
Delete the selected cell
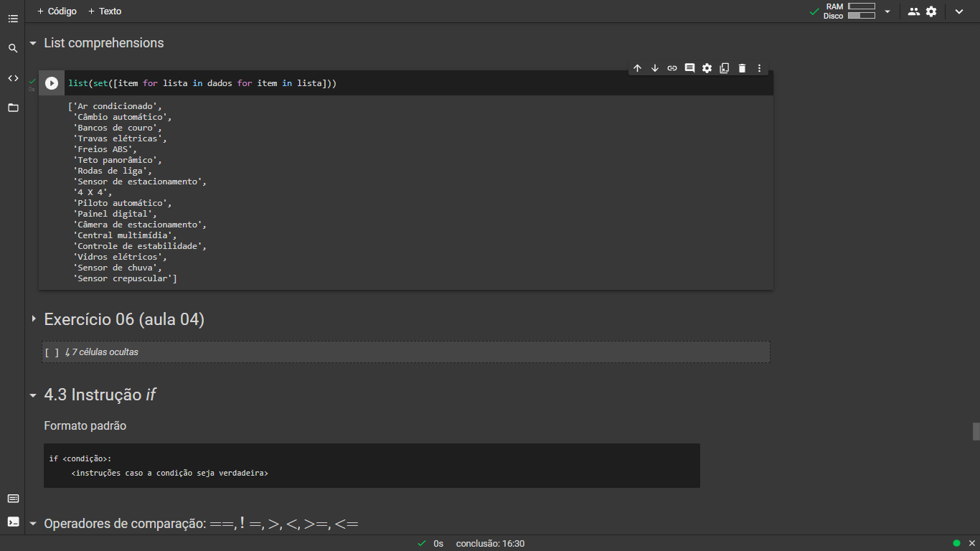tap(742, 68)
